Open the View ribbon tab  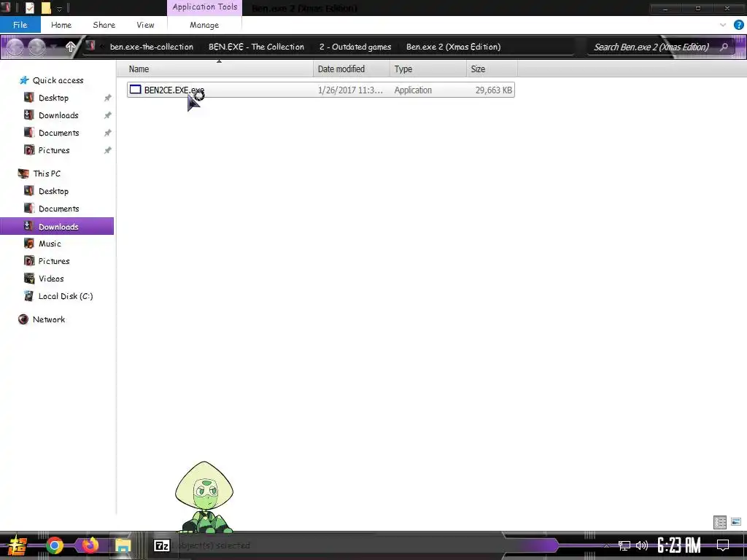coord(145,25)
